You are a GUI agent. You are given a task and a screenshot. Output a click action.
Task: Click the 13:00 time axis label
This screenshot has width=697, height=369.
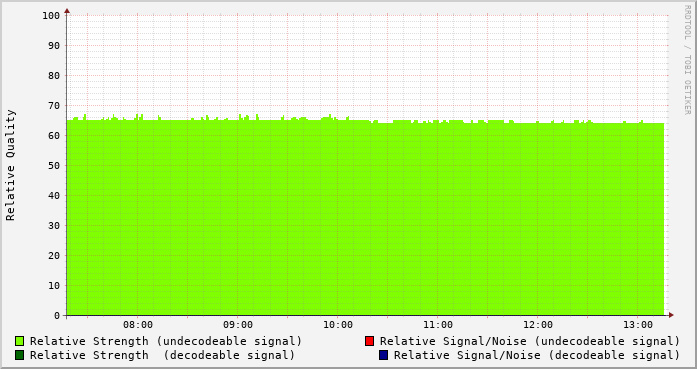pos(638,325)
